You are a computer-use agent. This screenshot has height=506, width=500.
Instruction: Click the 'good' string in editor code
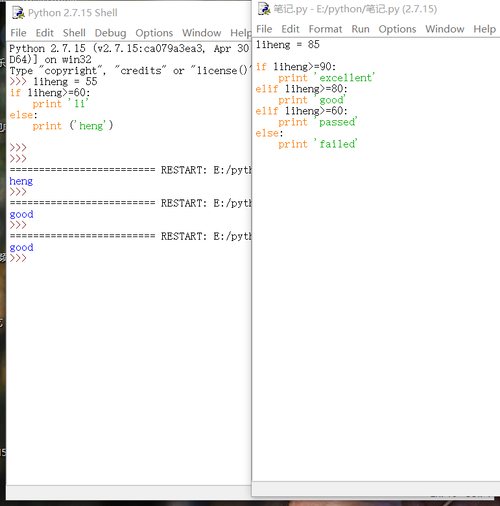click(x=330, y=100)
